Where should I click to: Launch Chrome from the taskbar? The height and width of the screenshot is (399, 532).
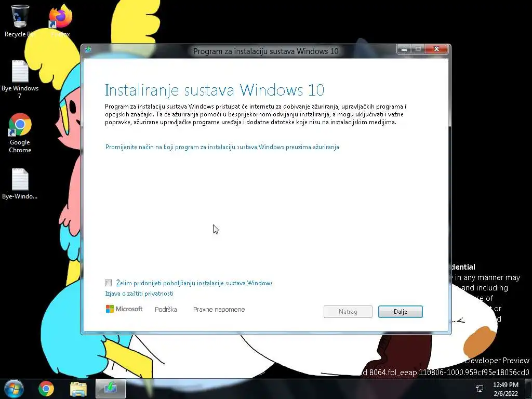point(46,389)
